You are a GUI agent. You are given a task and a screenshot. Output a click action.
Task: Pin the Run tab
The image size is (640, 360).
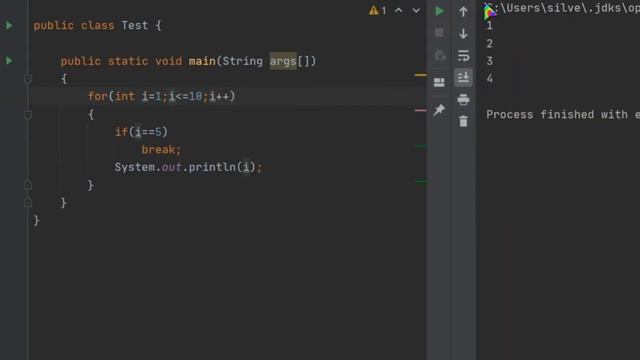pyautogui.click(x=439, y=109)
